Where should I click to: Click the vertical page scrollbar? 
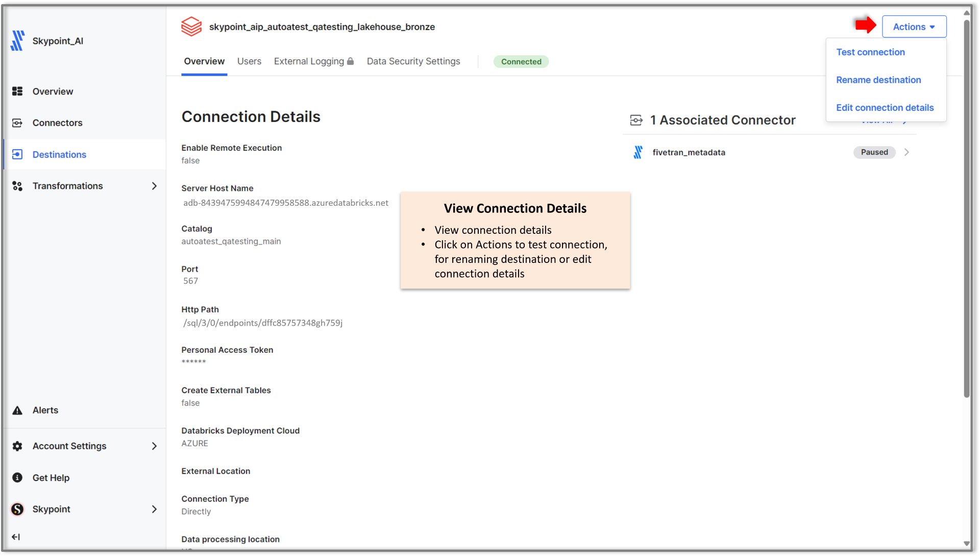point(966,204)
